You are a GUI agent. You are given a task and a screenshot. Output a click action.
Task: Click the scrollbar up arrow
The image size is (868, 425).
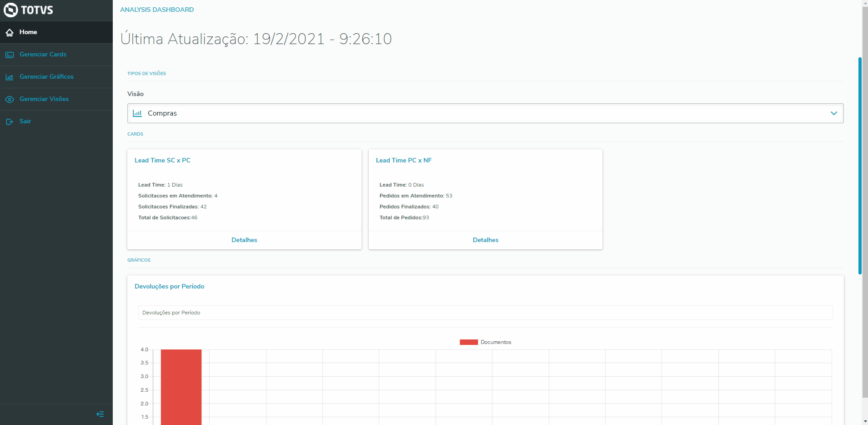pyautogui.click(x=865, y=3)
